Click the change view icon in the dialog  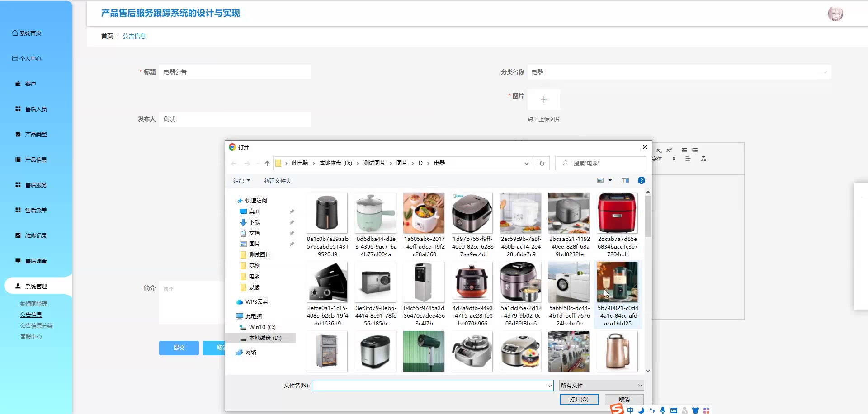[600, 180]
